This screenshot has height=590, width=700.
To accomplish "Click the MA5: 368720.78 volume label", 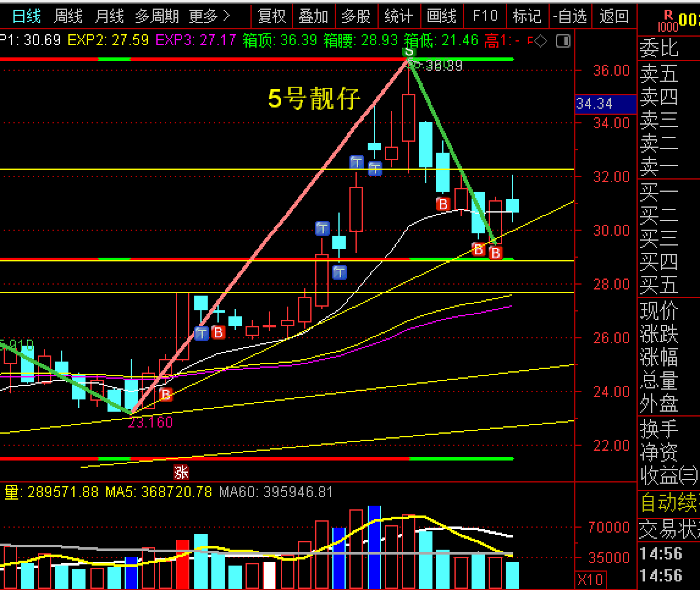I will [x=159, y=492].
